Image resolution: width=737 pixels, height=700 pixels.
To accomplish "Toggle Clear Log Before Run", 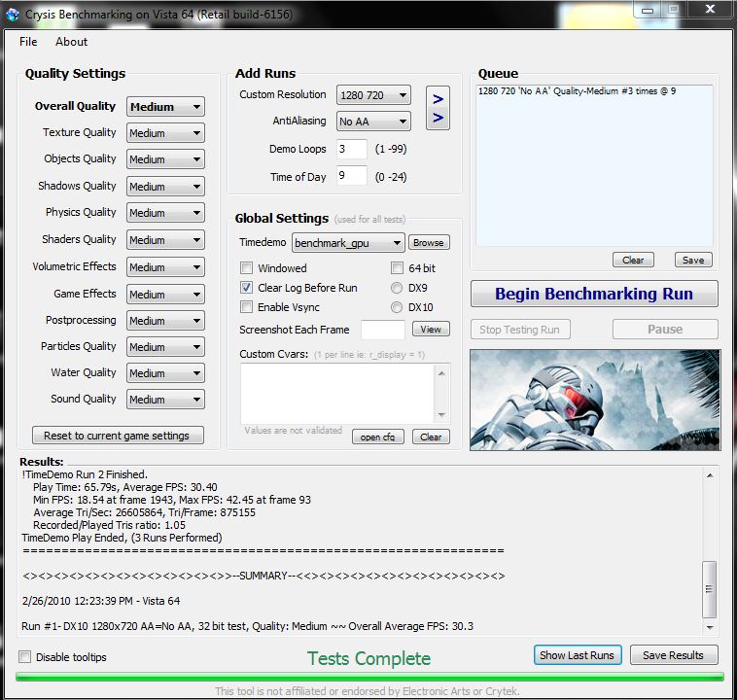I will tap(246, 287).
